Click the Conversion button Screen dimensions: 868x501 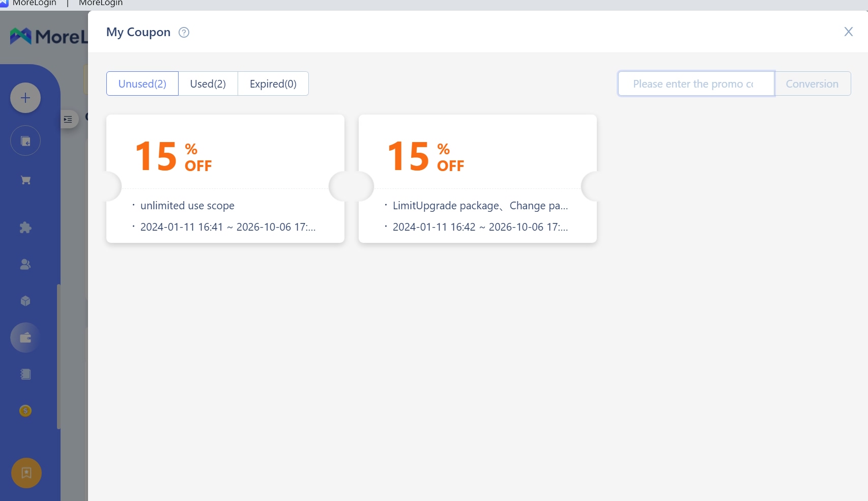pyautogui.click(x=813, y=83)
